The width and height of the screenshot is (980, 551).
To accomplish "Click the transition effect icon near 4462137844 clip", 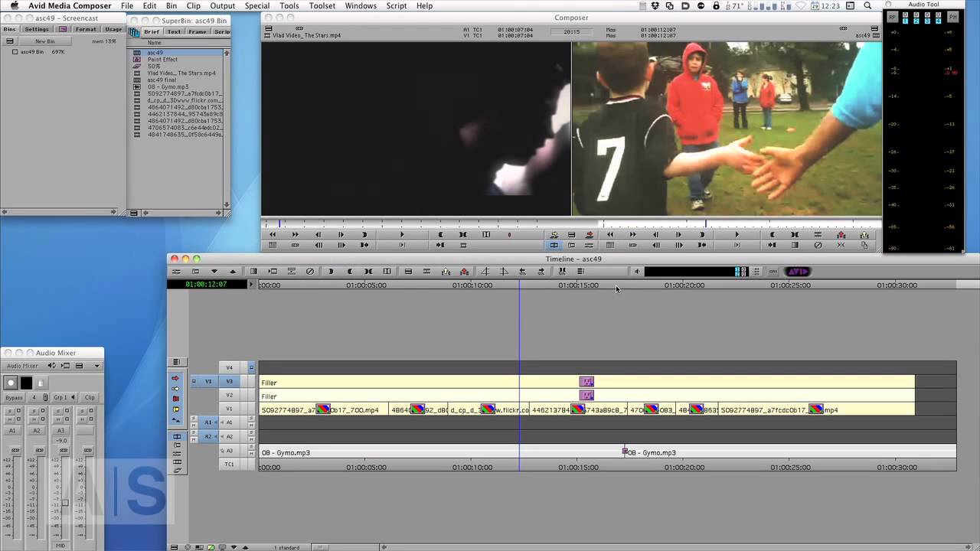I will pos(578,409).
